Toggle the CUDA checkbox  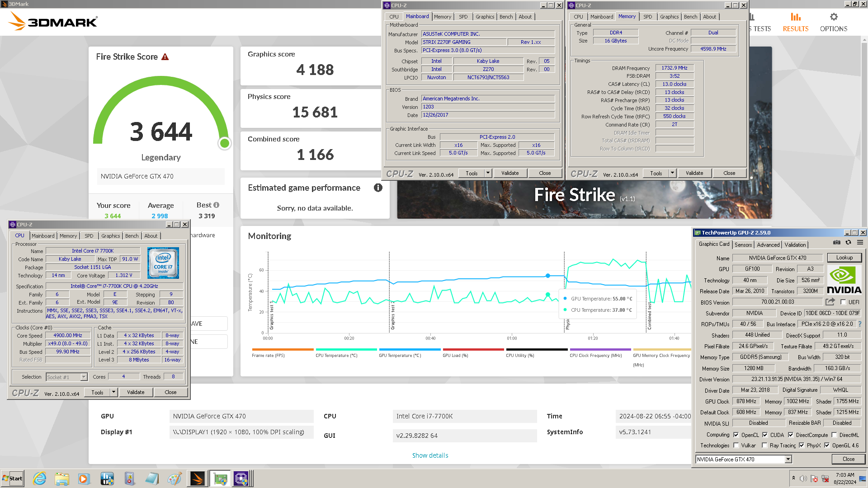pyautogui.click(x=765, y=435)
